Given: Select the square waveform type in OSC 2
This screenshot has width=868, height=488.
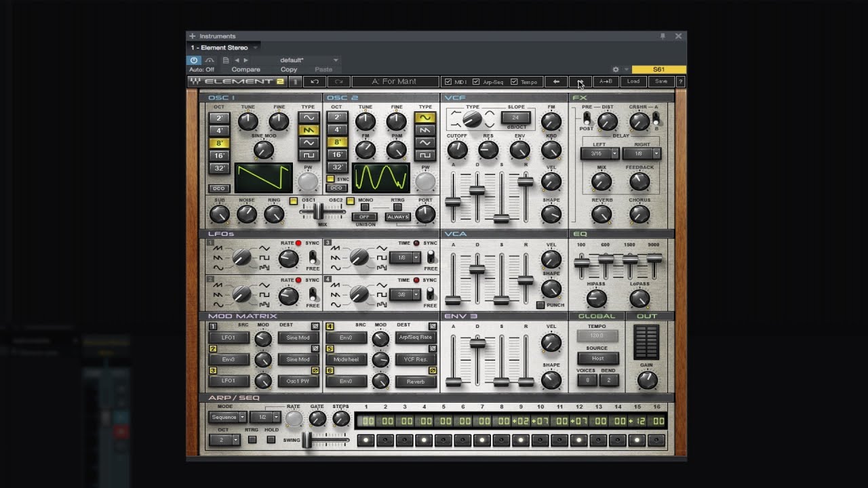Looking at the screenshot, I should point(425,155).
